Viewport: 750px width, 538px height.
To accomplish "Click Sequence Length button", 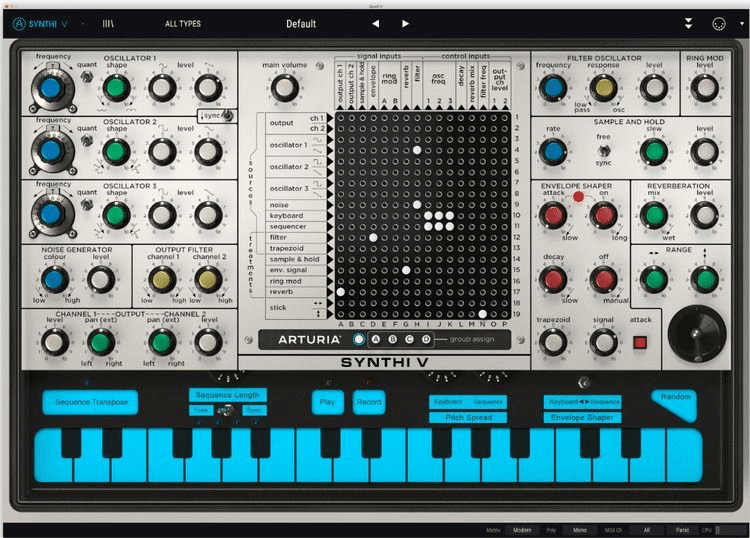I will click(x=228, y=395).
